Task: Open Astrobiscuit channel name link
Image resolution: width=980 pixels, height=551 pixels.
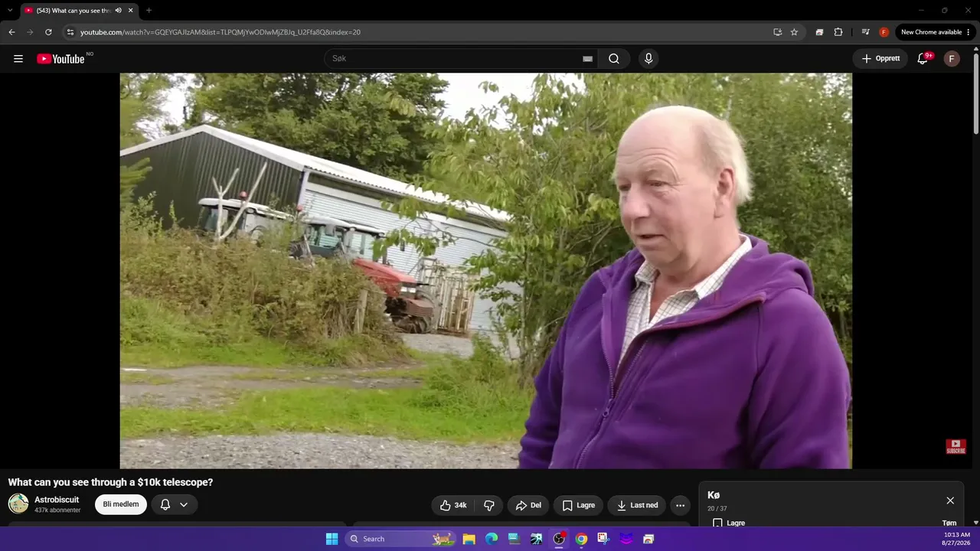Action: pyautogui.click(x=57, y=500)
